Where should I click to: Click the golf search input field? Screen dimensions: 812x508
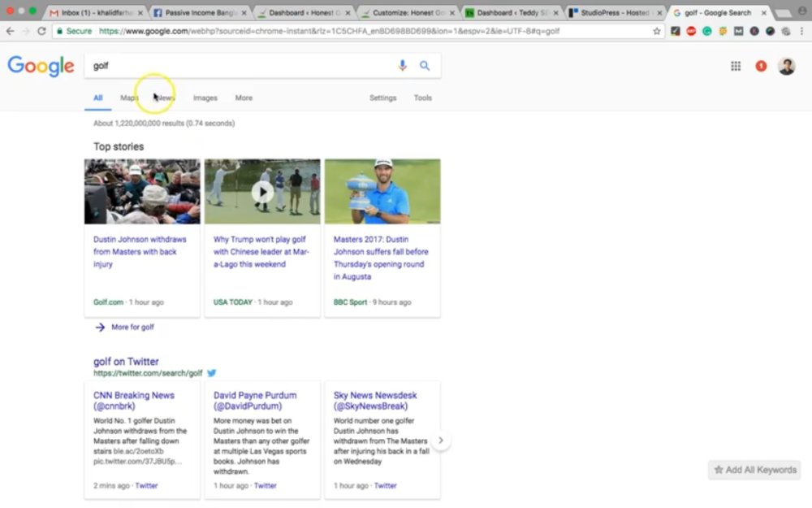(x=241, y=65)
